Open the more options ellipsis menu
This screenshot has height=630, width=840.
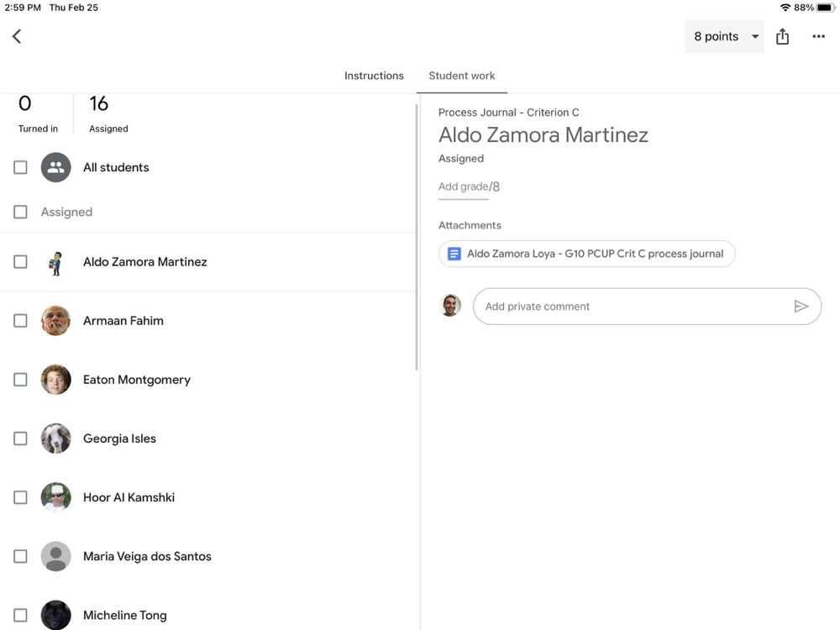(818, 36)
